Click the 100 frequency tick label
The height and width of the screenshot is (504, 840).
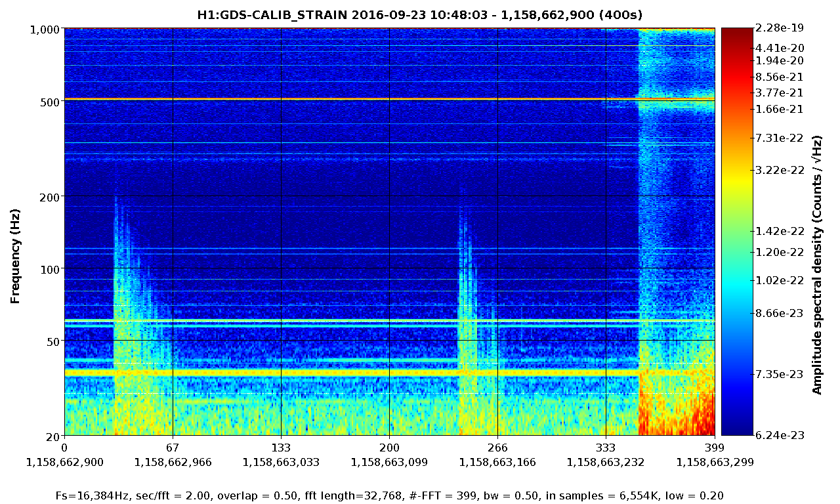point(51,269)
